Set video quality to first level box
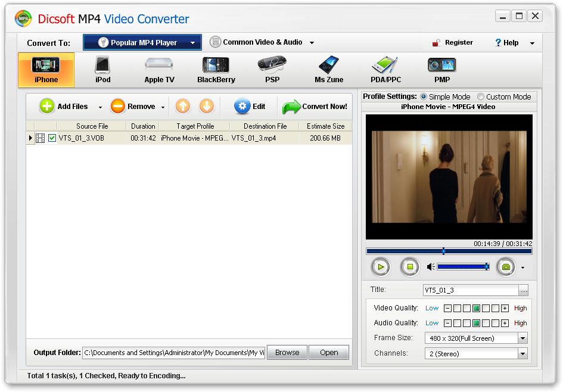 (457, 309)
